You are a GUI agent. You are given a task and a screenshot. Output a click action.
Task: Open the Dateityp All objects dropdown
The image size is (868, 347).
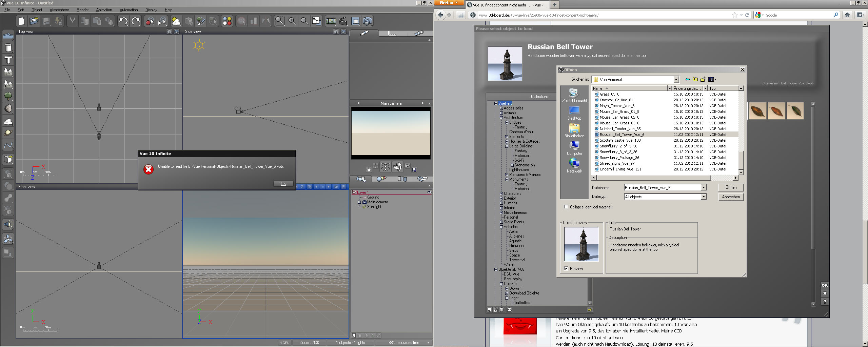[x=704, y=197]
